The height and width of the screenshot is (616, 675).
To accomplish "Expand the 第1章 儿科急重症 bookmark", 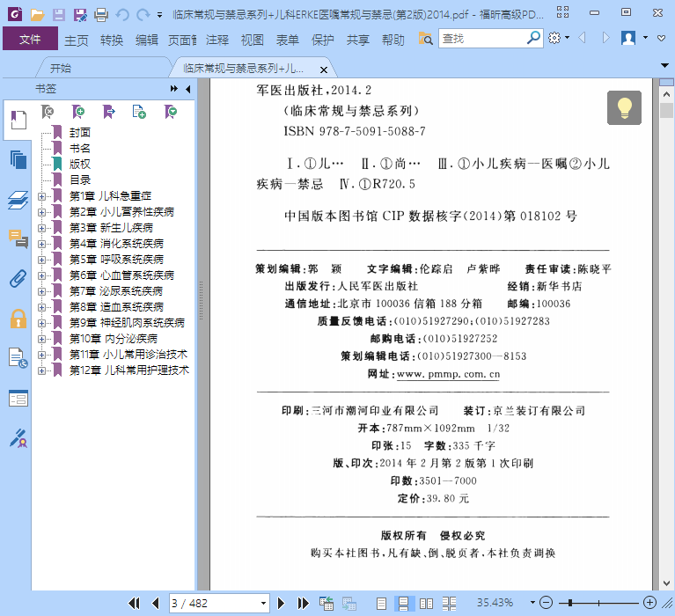I will 41,197.
